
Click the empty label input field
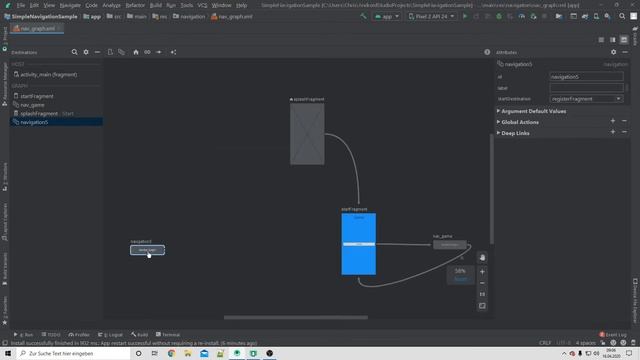click(587, 88)
